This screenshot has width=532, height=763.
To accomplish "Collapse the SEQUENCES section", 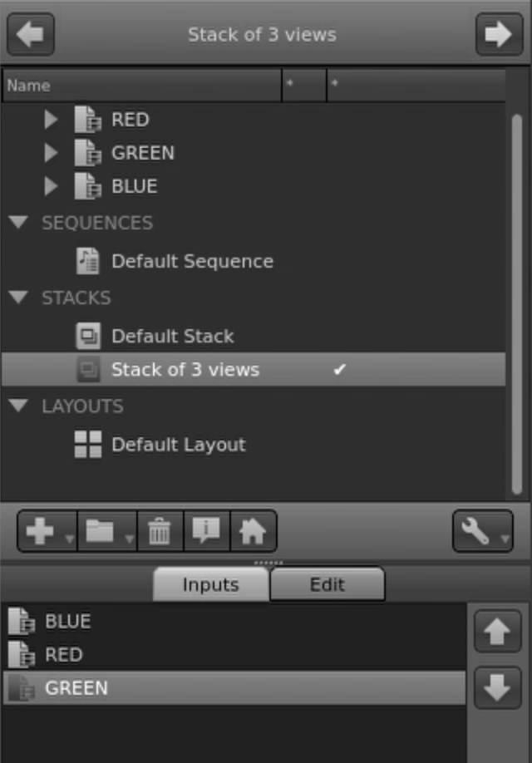I will point(17,223).
